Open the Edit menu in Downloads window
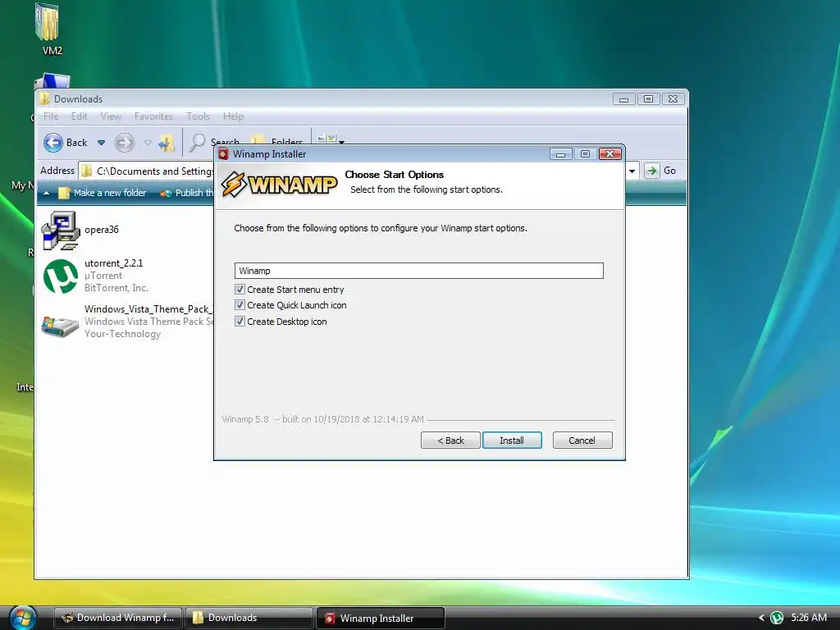Screen dimensions: 840x630 80,116
